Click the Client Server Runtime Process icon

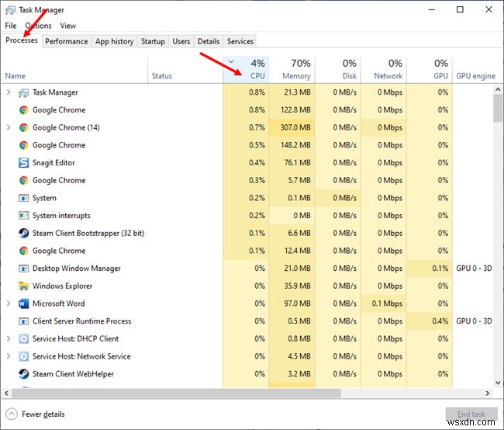point(23,321)
